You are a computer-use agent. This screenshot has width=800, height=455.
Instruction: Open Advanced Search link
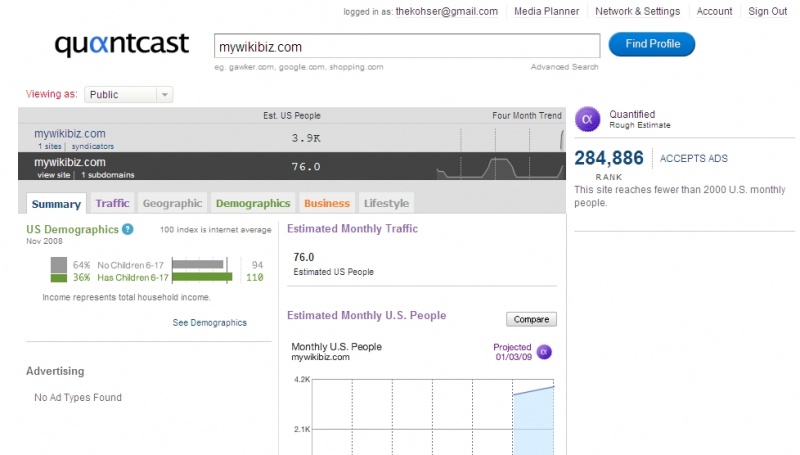564,67
